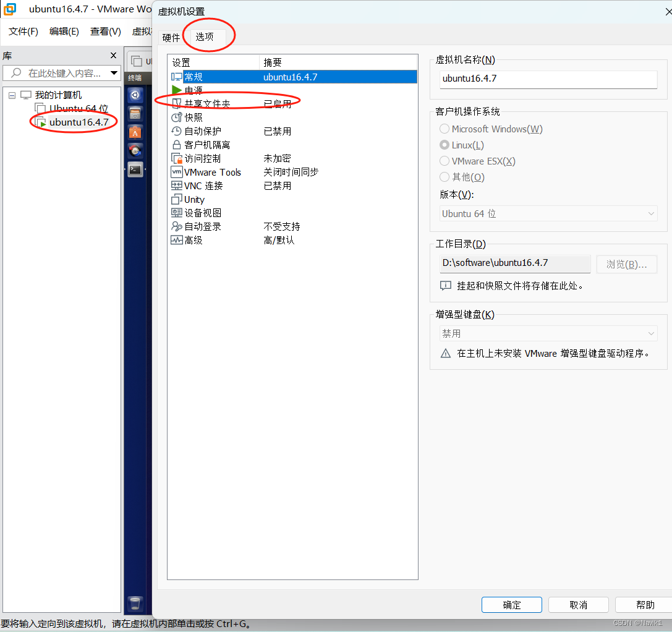Click the OK (确定) button
The height and width of the screenshot is (632, 672).
511,605
